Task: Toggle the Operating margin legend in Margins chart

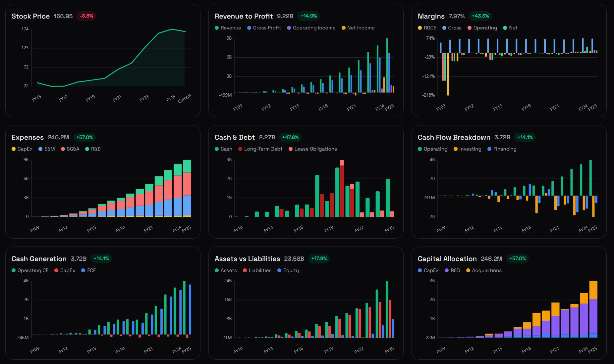Action: tap(482, 28)
